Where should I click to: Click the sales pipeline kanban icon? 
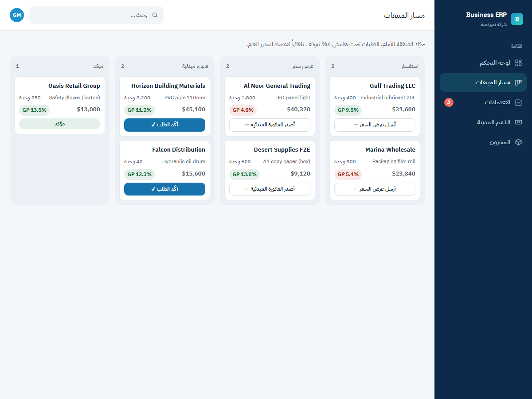pos(518,82)
